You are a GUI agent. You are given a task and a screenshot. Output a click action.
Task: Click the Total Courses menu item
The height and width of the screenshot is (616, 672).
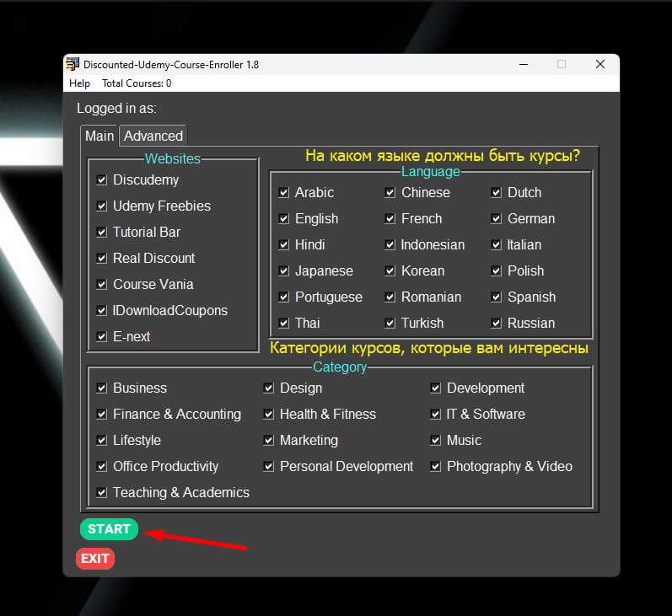(137, 83)
